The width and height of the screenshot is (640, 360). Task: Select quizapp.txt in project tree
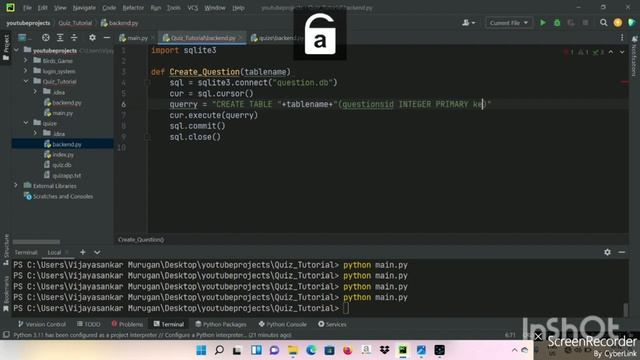coord(62,176)
